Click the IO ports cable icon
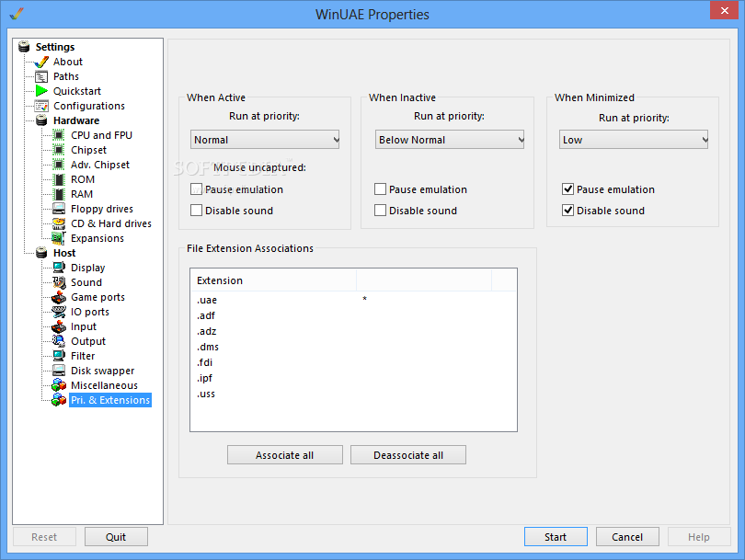The width and height of the screenshot is (745, 560). pyautogui.click(x=59, y=312)
